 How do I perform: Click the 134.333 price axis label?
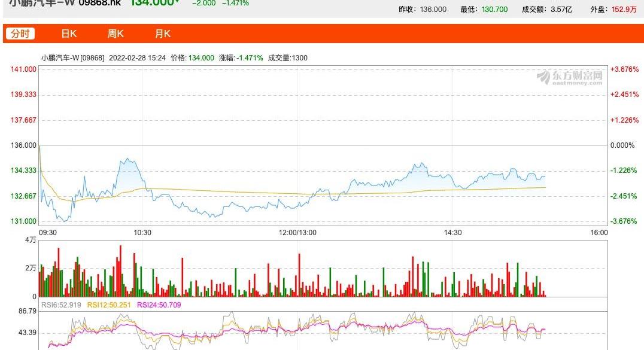pos(23,171)
